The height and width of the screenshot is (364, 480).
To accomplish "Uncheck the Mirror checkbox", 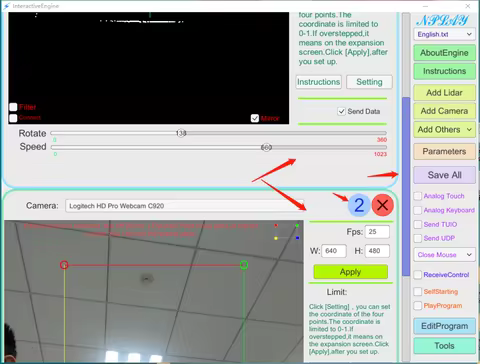I will tap(255, 118).
